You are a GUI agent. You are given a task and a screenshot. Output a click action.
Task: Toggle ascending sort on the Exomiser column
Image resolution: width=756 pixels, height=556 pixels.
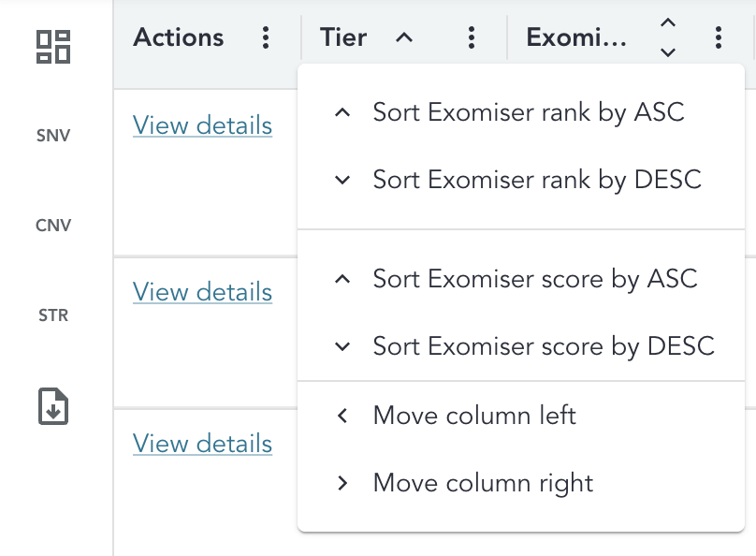pos(668,23)
